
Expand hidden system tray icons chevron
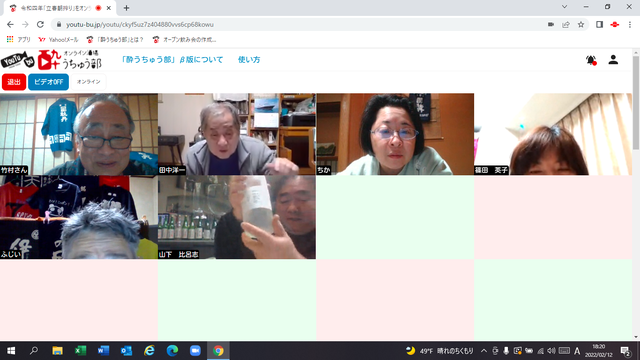pyautogui.click(x=484, y=351)
